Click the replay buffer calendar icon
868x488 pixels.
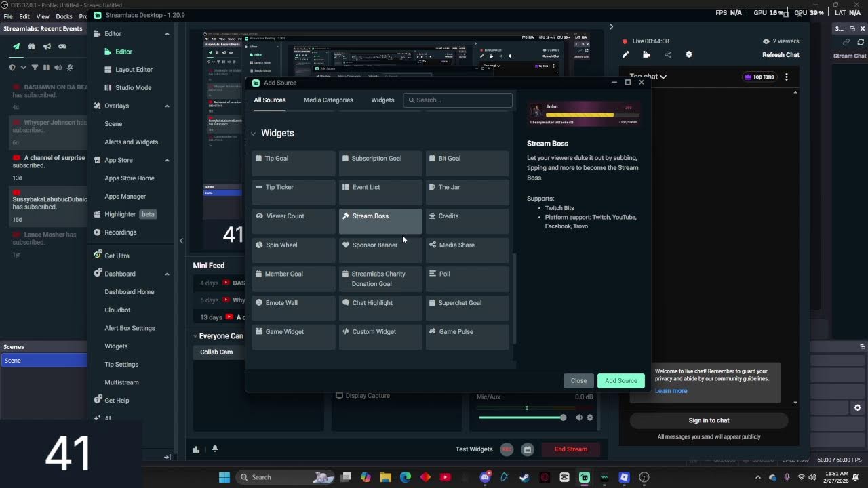(x=528, y=449)
